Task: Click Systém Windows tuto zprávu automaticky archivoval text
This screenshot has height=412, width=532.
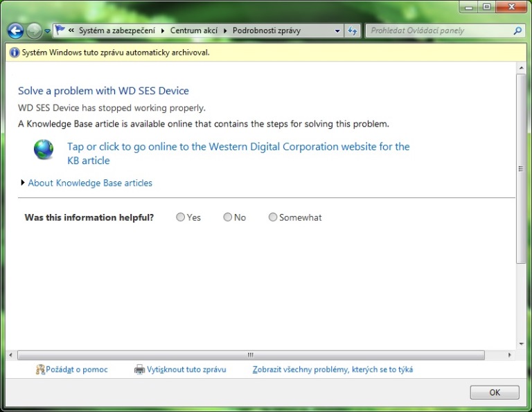Action: [x=116, y=53]
